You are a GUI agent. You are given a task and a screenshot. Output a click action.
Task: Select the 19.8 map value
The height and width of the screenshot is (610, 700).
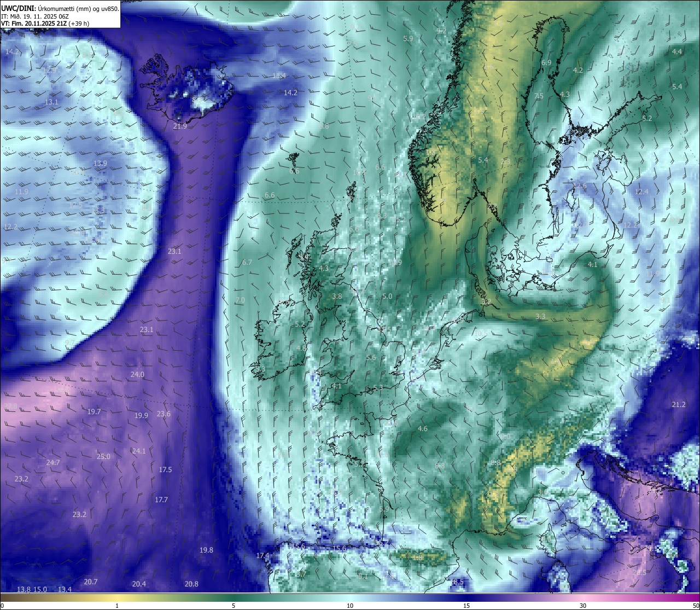pos(206,550)
